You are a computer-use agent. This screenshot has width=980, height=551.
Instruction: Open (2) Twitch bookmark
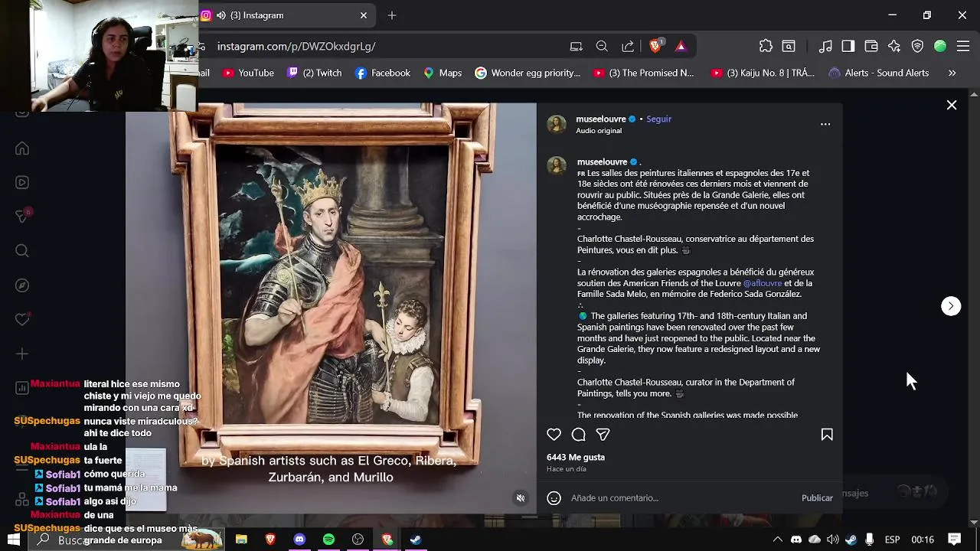pos(315,73)
